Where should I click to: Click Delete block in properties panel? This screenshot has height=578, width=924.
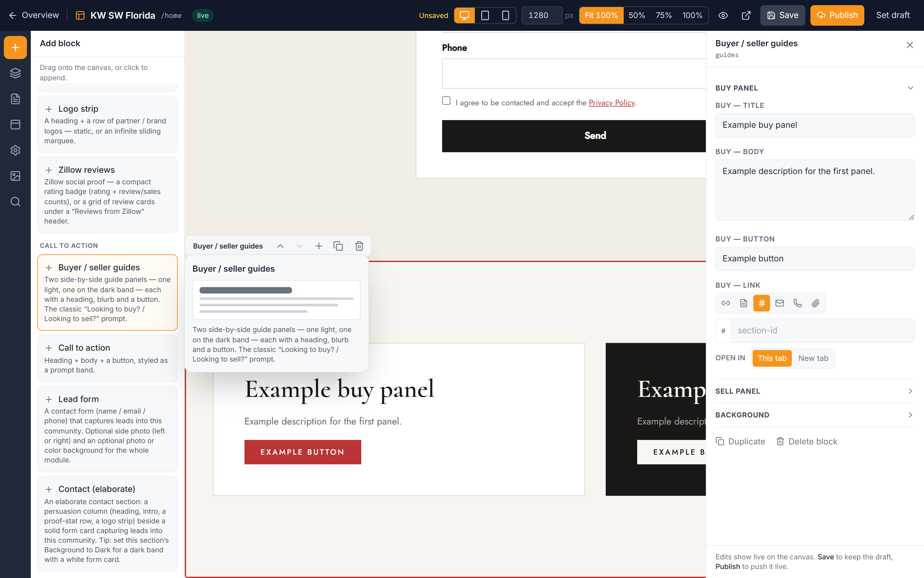[806, 442]
